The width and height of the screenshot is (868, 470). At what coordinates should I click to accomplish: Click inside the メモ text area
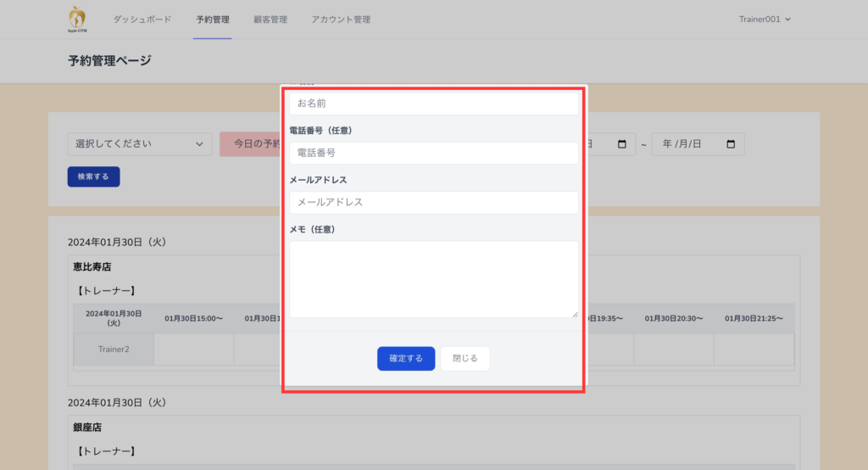click(x=433, y=279)
